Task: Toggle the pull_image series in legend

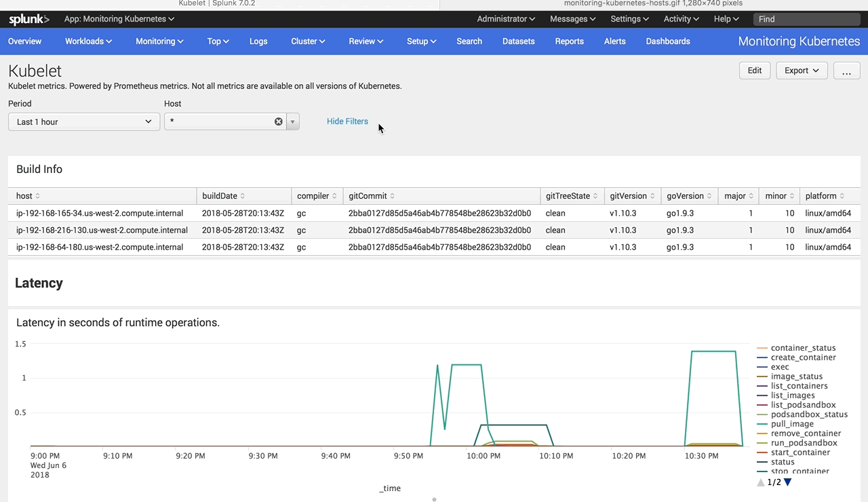Action: click(785, 424)
